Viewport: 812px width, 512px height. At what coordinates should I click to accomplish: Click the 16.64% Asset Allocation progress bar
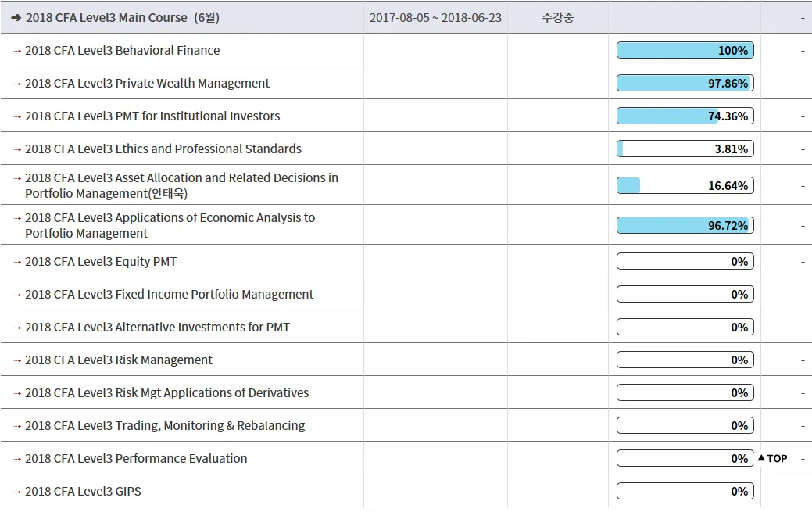pos(685,185)
